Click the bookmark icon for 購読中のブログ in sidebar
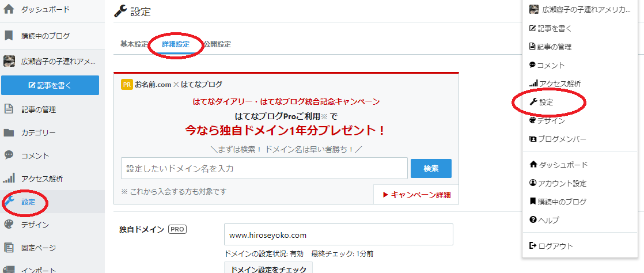 9,36
